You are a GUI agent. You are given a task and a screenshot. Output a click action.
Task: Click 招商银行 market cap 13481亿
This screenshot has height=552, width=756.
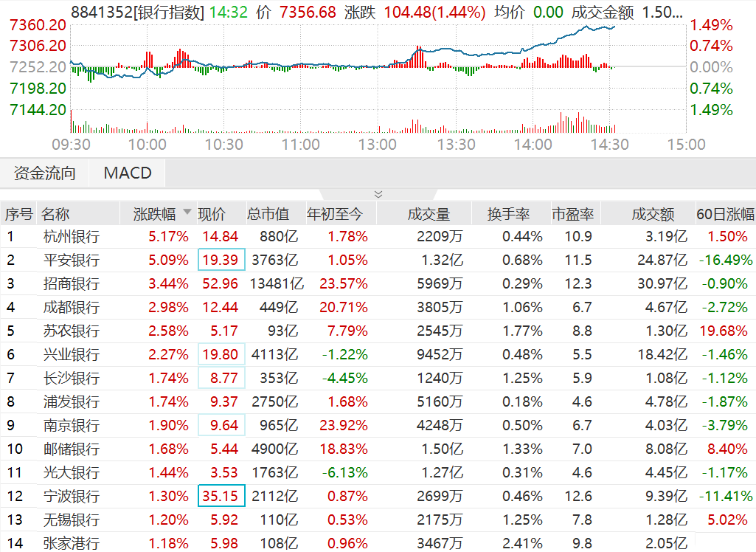[x=277, y=283]
